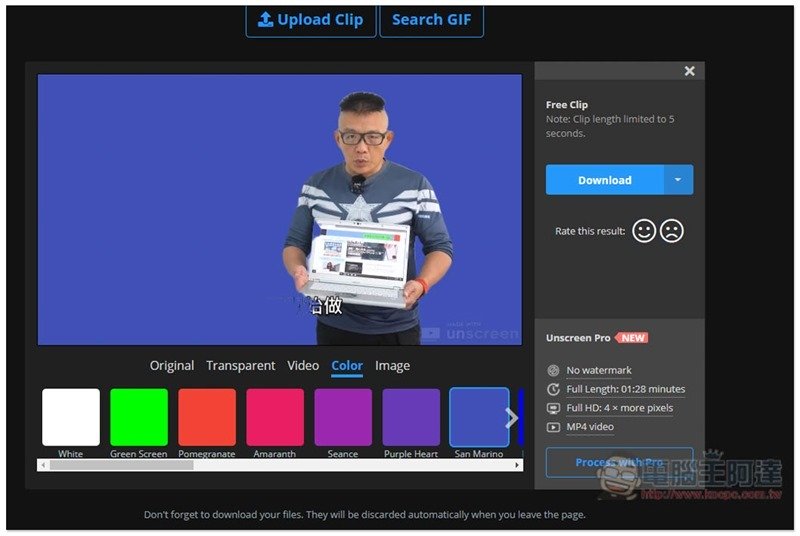The height and width of the screenshot is (536, 800).
Task: Pick the Pomegranate red swatch
Action: click(207, 417)
